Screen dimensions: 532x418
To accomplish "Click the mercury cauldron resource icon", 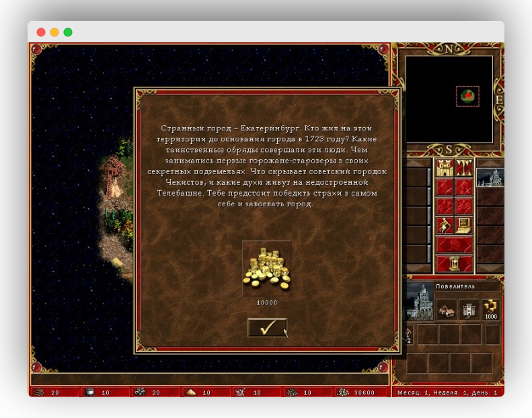I will click(x=89, y=392).
